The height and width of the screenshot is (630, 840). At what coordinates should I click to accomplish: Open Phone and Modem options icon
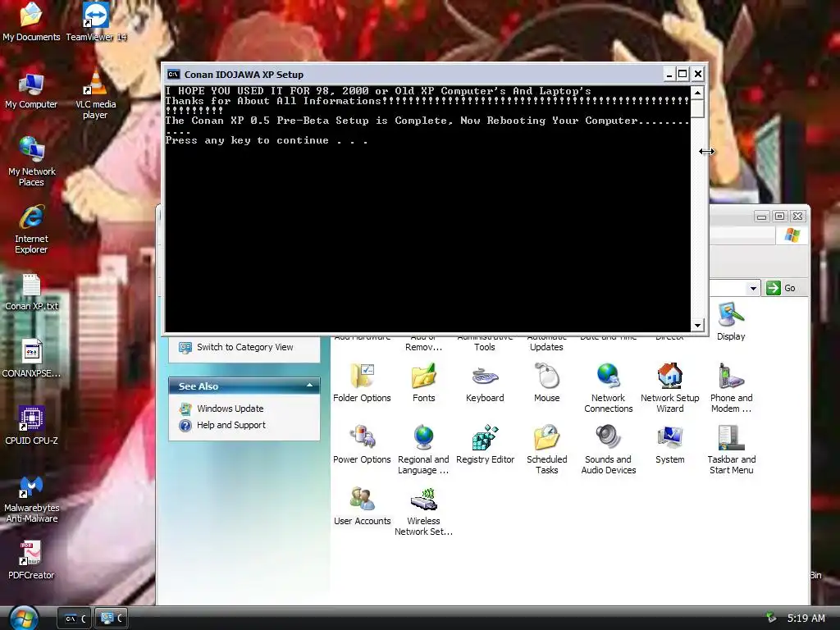point(731,388)
